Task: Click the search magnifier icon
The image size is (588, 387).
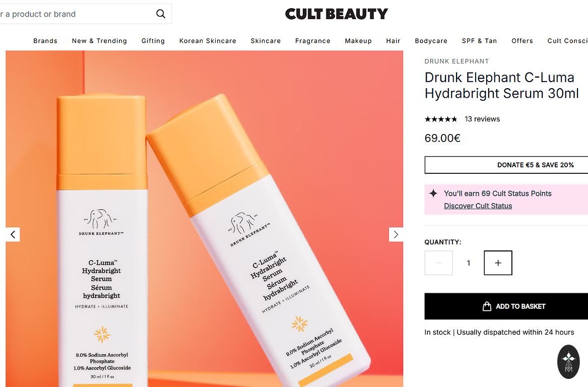Action: [x=161, y=14]
